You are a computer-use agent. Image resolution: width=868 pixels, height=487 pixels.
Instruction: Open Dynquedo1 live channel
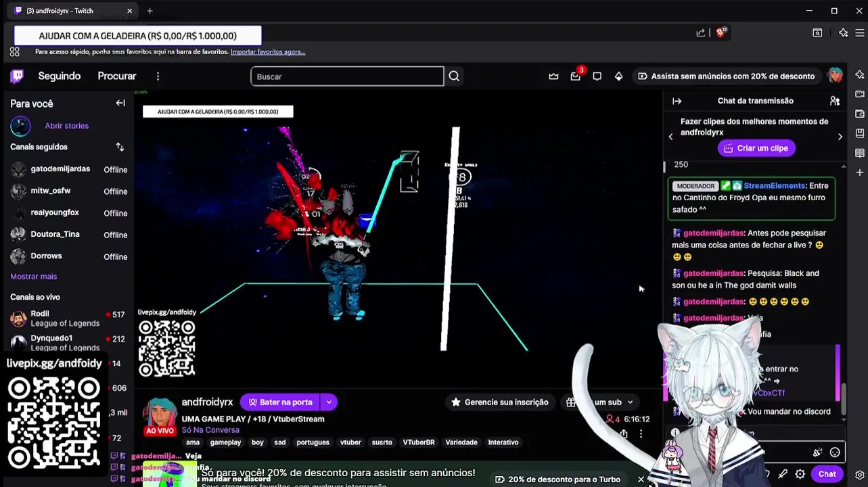tap(68, 342)
